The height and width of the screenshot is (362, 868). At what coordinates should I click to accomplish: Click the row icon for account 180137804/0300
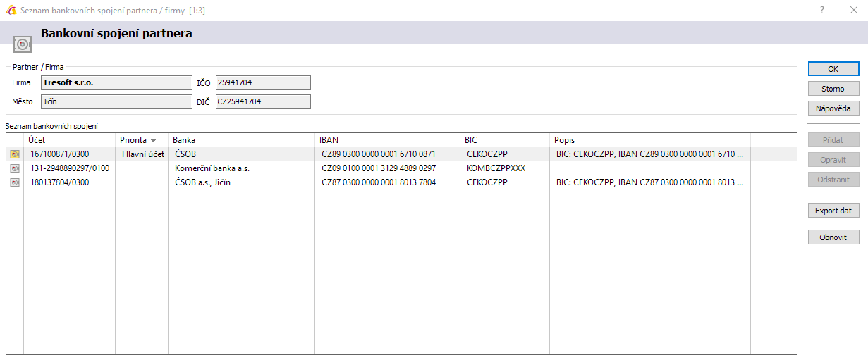pyautogui.click(x=15, y=182)
